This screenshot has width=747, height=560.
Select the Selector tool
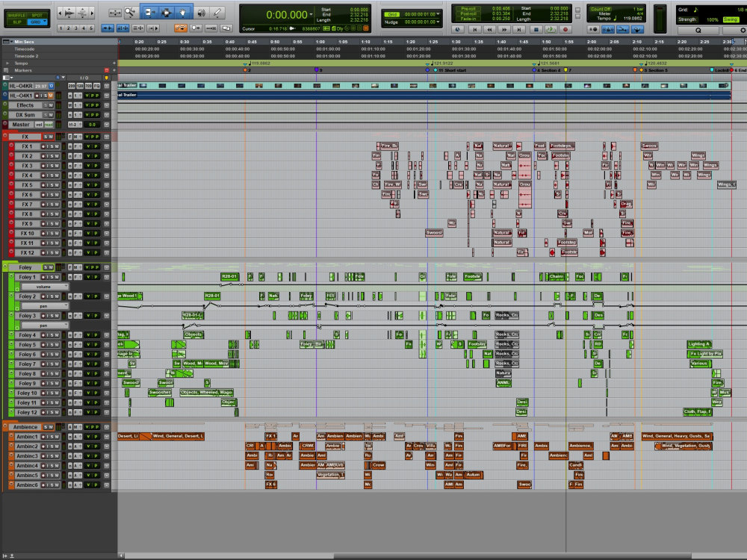click(x=167, y=13)
